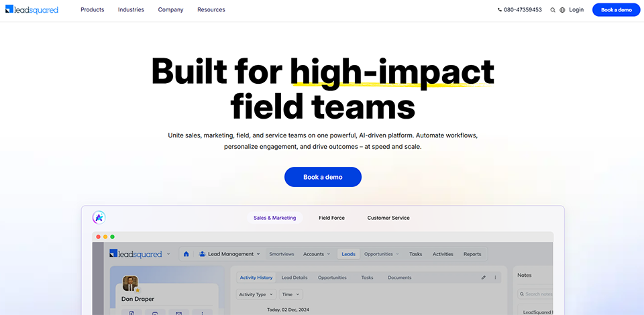Switch to the Documents tab
This screenshot has width=644, height=315.
pos(400,277)
